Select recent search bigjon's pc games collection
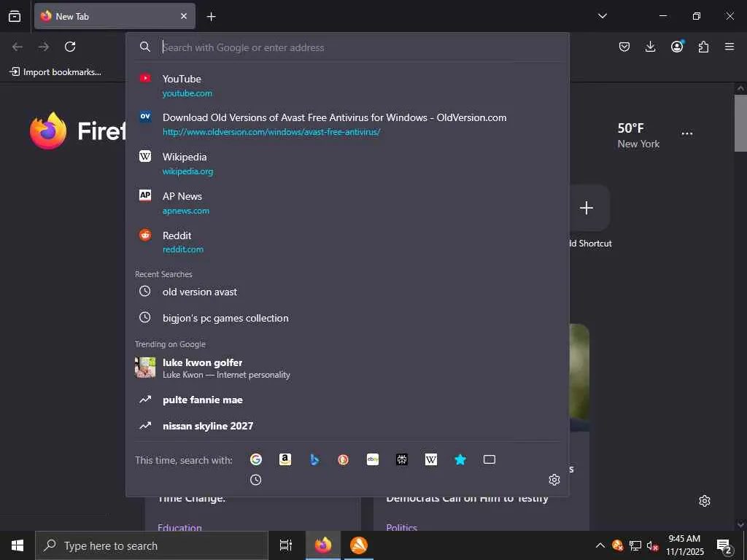This screenshot has height=560, width=747. (x=348, y=318)
